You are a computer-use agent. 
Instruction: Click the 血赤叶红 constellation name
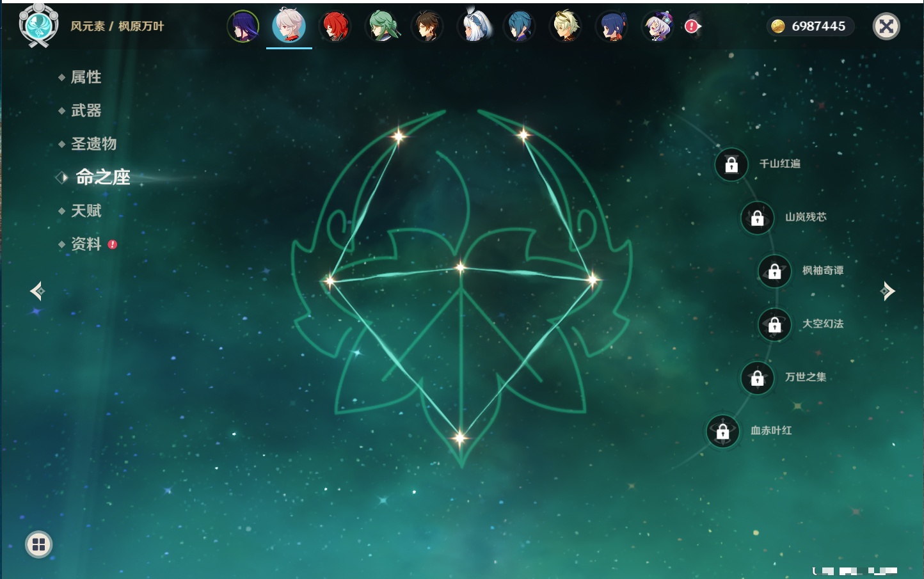pyautogui.click(x=771, y=431)
